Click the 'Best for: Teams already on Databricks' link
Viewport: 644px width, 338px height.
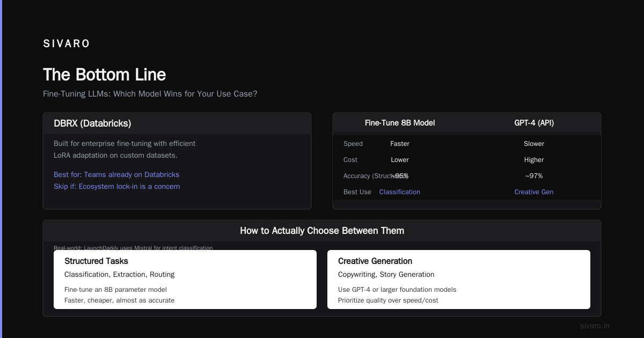(116, 174)
